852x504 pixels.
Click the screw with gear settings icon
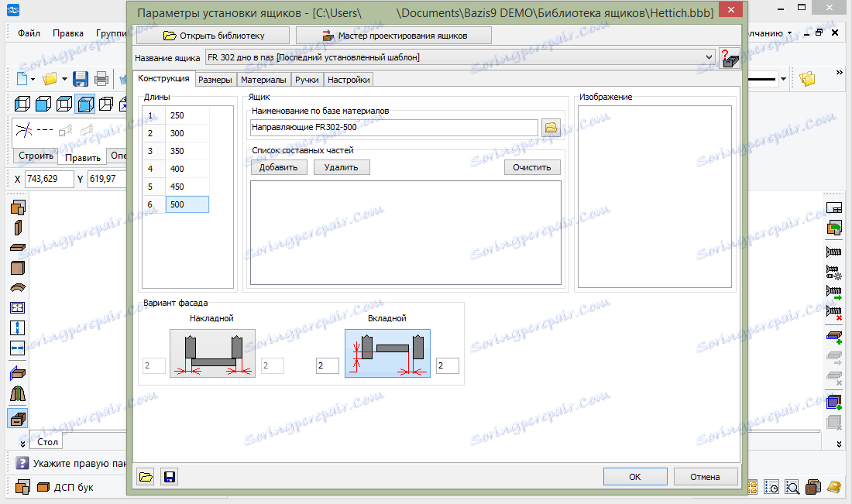pos(833,272)
